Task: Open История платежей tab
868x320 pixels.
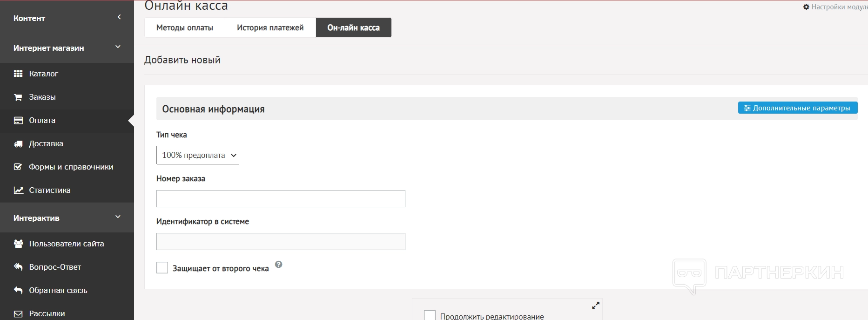Action: 270,27
